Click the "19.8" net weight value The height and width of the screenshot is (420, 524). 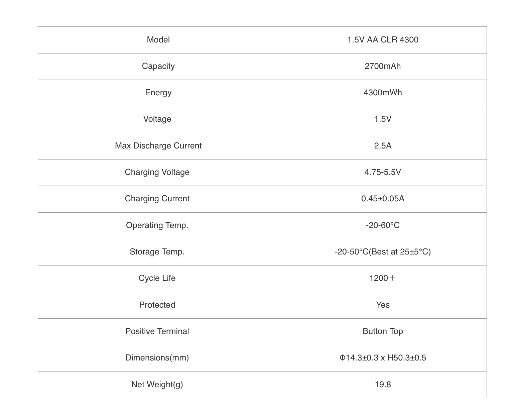click(x=383, y=385)
